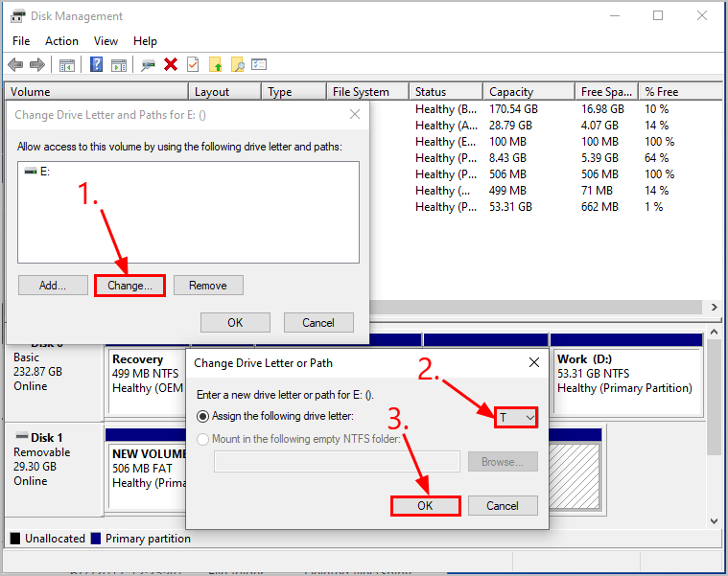Open the Help menu
The image size is (728, 576).
[x=146, y=41]
